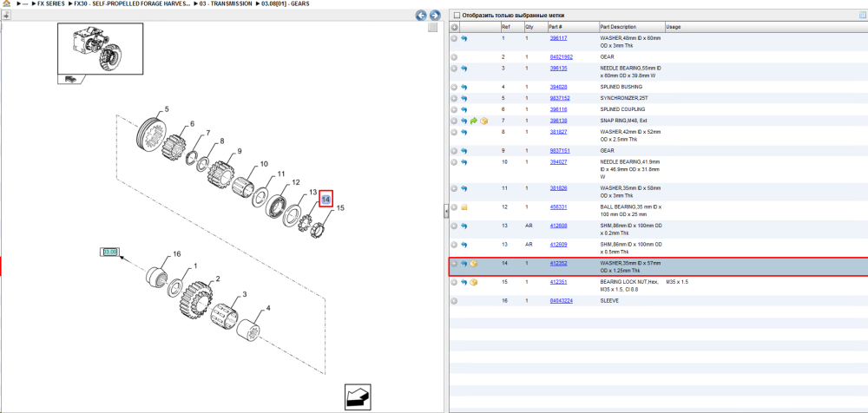Select the row marker for SNAP RING row
868x413 pixels.
(454, 121)
